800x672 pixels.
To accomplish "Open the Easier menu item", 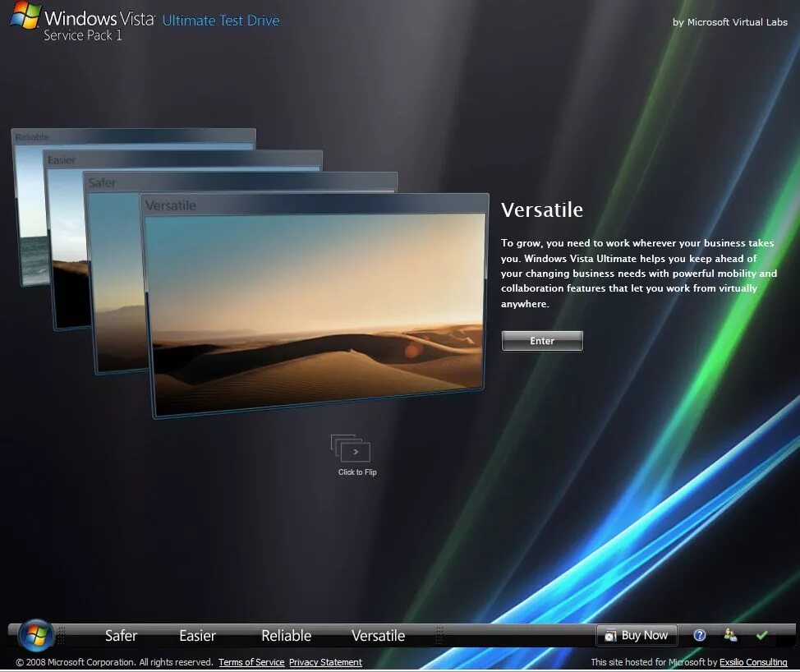I will coord(197,636).
